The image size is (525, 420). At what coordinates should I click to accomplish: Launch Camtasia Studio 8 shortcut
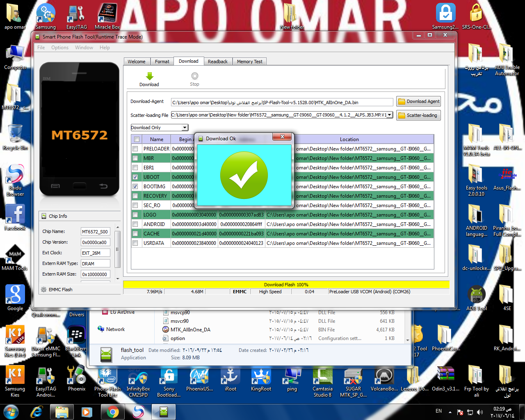[323, 382]
